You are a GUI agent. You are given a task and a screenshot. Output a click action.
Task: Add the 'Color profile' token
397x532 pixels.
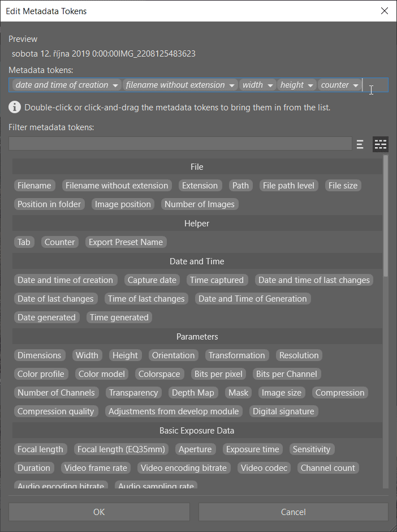pos(41,374)
